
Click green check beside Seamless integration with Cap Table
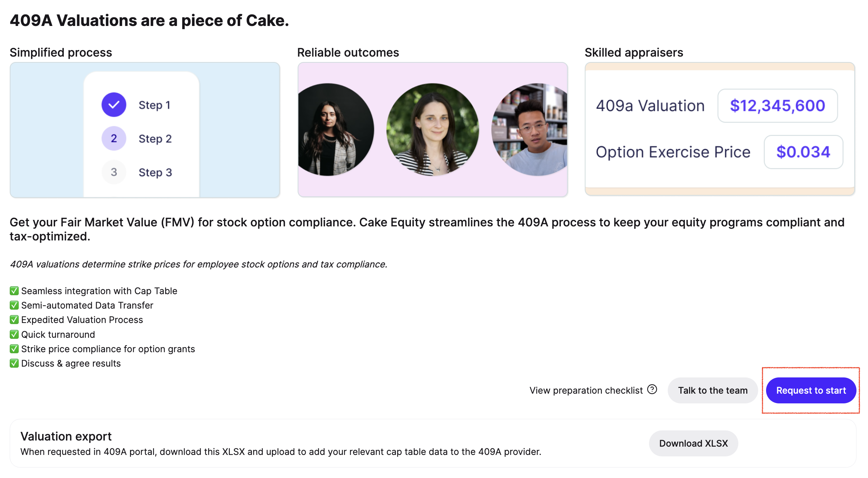(x=14, y=291)
